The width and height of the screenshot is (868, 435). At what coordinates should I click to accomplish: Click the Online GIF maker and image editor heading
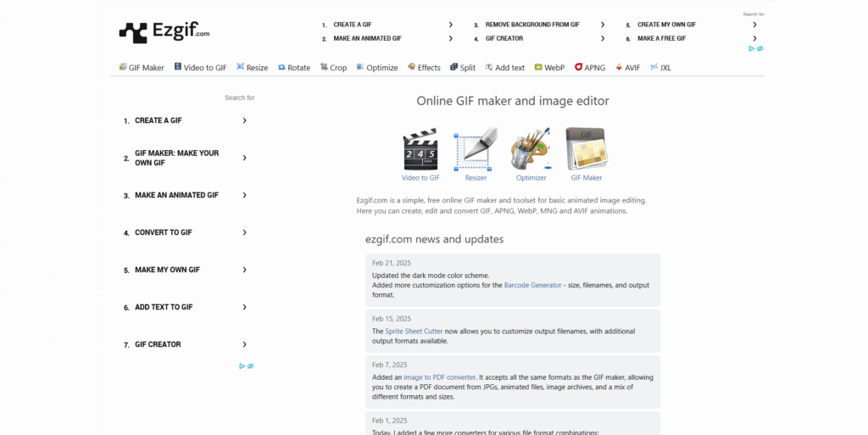click(x=513, y=101)
